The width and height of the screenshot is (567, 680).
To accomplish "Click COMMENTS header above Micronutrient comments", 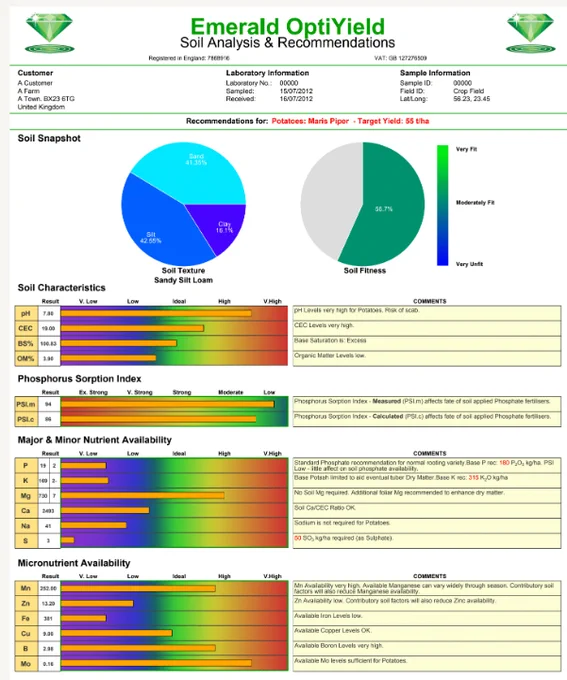I will 429,576.
